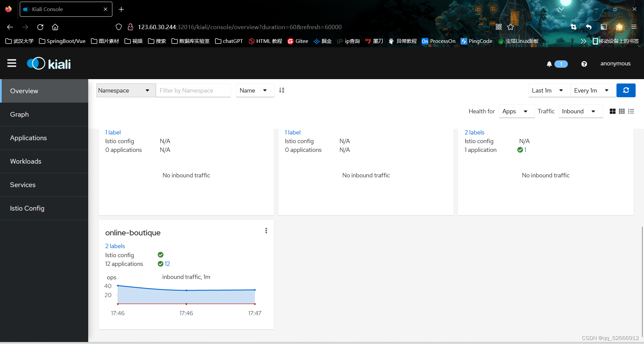Click the anonymous user menu
This screenshot has height=344, width=644.
click(x=615, y=64)
